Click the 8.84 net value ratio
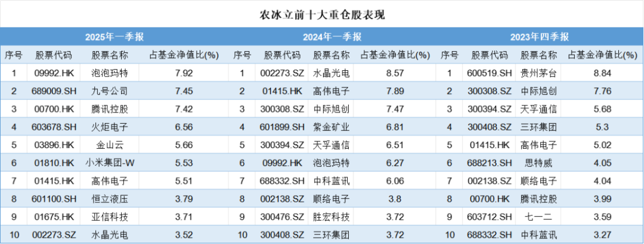The width and height of the screenshot is (644, 244). 602,73
